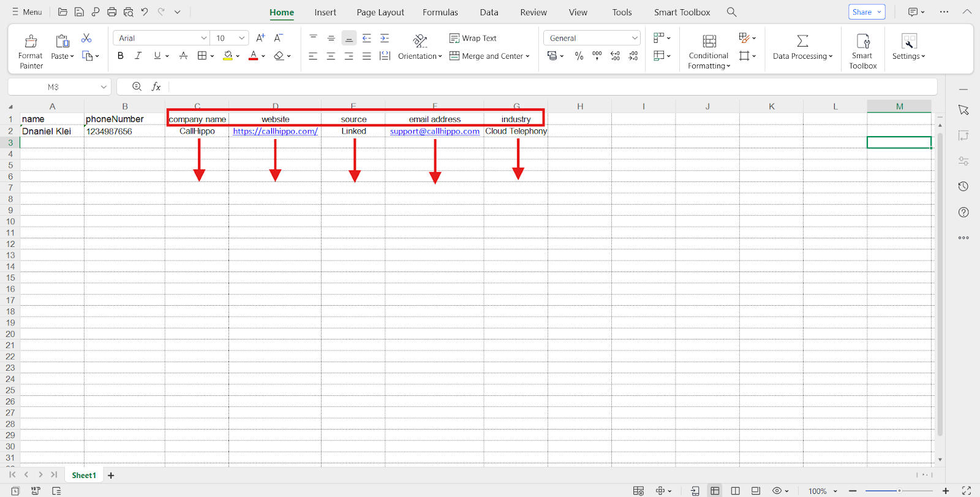Click the Save icon

79,12
